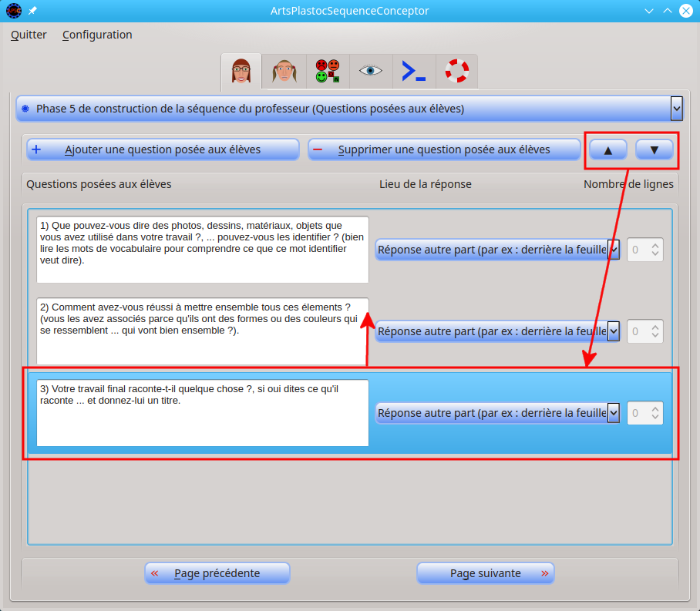The height and width of the screenshot is (611, 700).
Task: Open response location dropdown for question 2
Action: pyautogui.click(x=614, y=331)
